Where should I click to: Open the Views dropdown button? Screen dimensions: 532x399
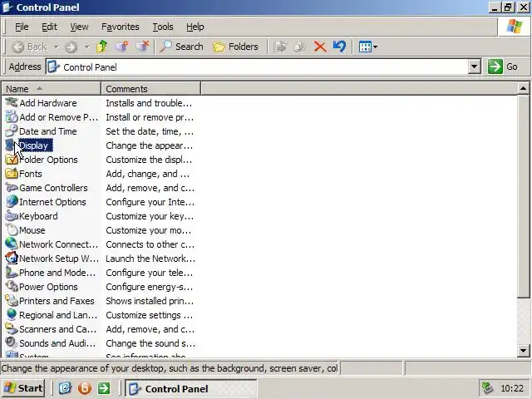(368, 47)
